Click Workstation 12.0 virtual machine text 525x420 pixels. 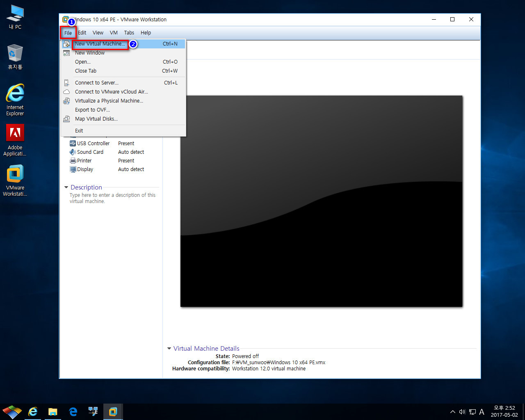tap(269, 369)
